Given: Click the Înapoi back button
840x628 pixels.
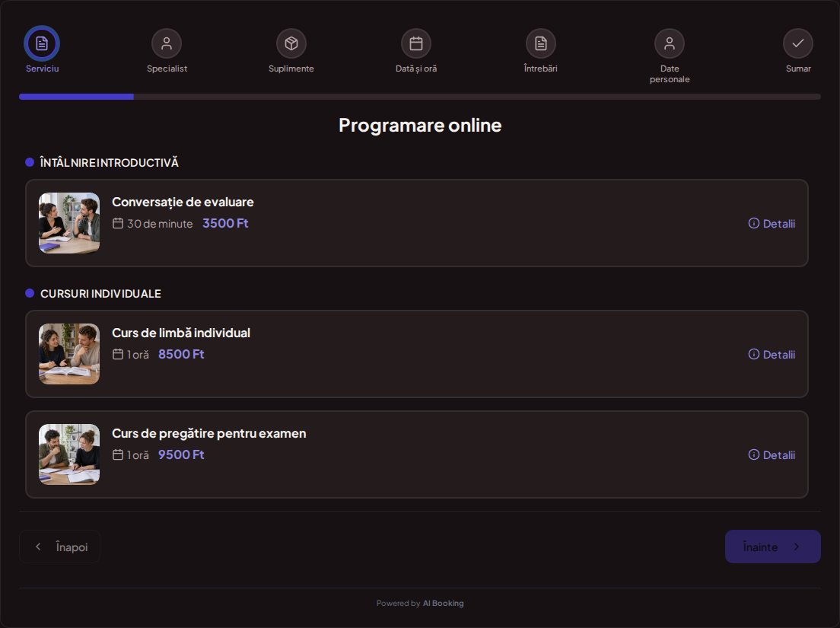Looking at the screenshot, I should pyautogui.click(x=59, y=547).
